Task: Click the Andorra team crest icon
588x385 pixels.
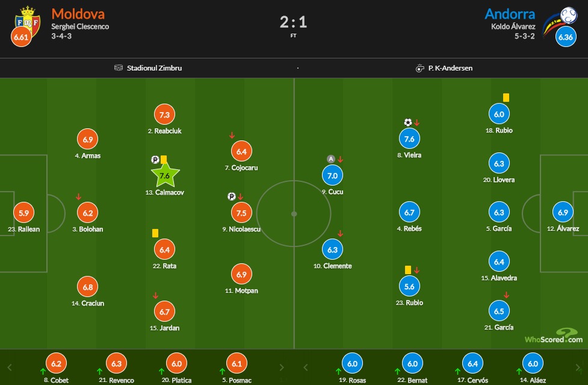Action: [x=560, y=20]
